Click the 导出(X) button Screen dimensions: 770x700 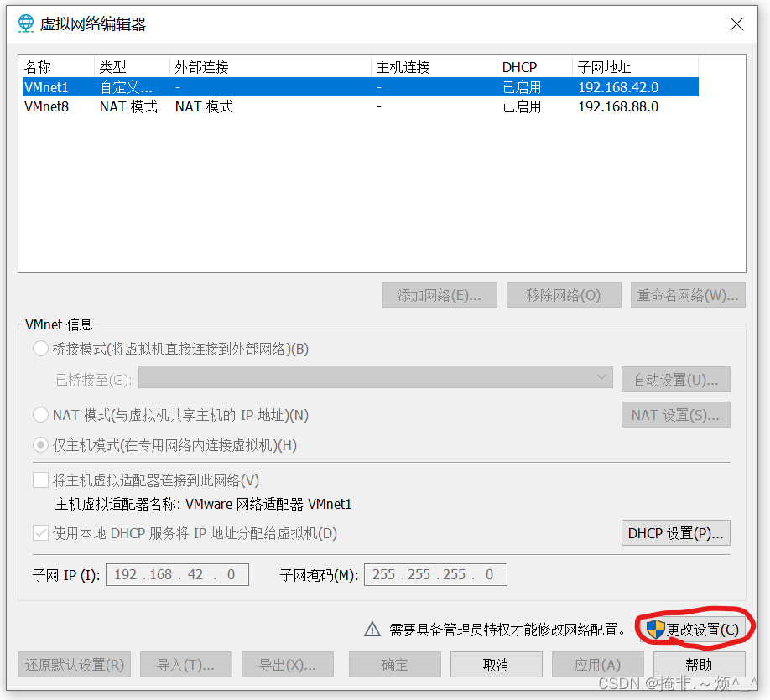point(287,665)
